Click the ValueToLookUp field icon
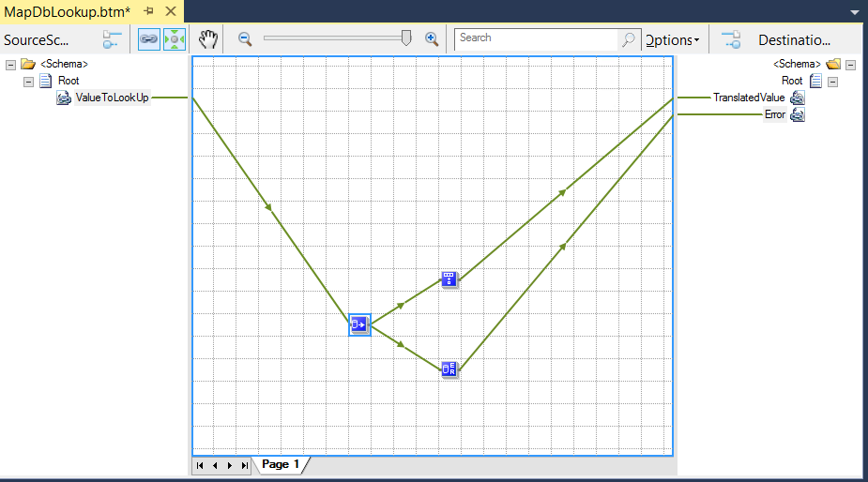 pos(64,98)
